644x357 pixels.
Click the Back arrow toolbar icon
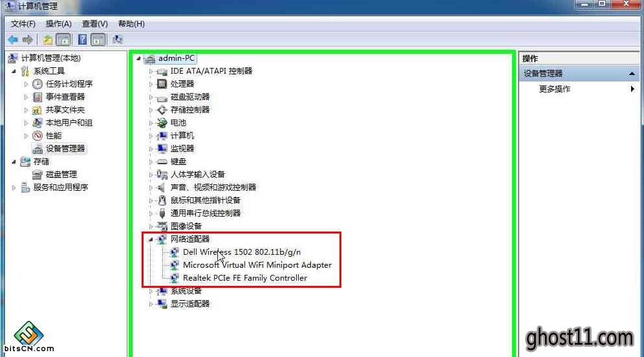pyautogui.click(x=13, y=40)
